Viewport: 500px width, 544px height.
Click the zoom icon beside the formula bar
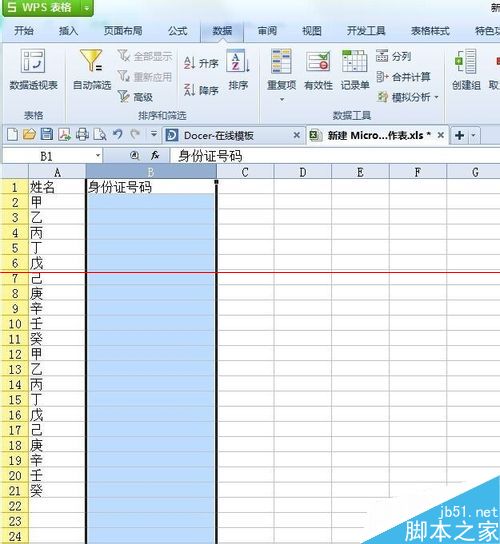click(x=135, y=156)
